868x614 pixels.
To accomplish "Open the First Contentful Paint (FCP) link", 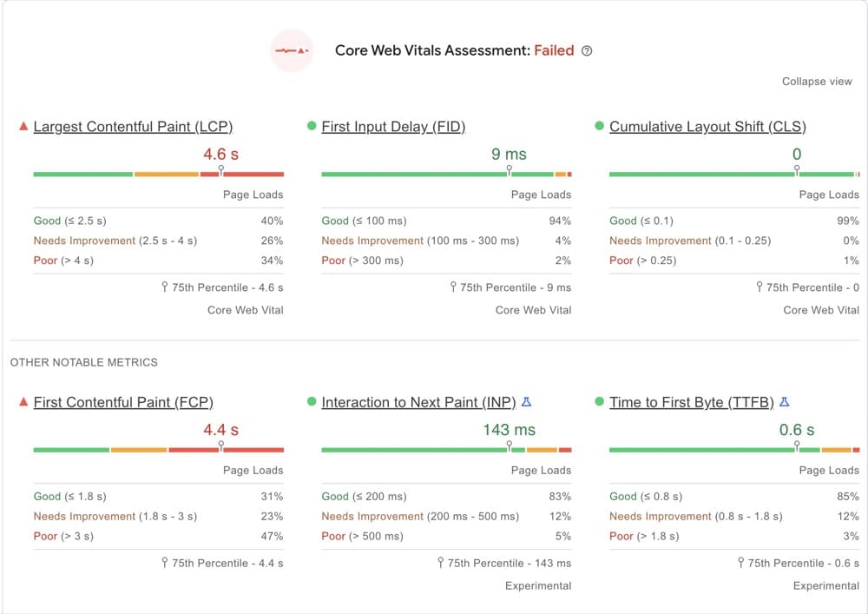I will 123,402.
